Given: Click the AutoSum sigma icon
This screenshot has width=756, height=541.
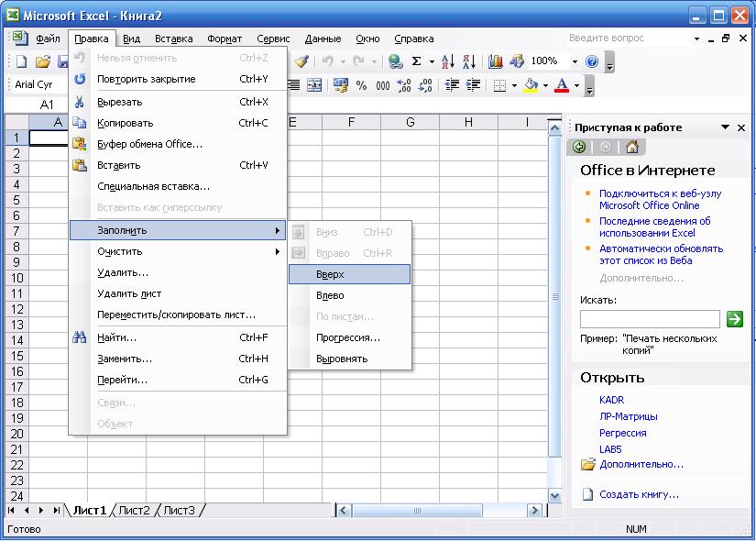Looking at the screenshot, I should pyautogui.click(x=416, y=61).
